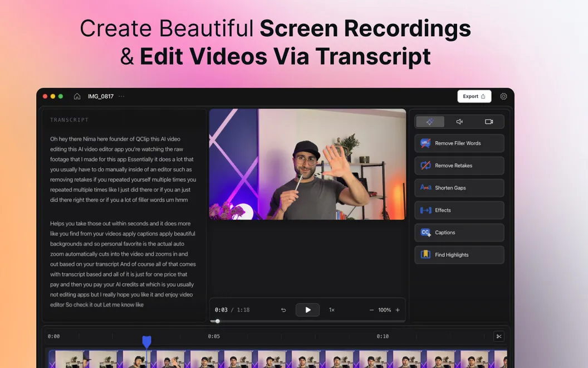
Task: Close window with red button
Action: click(x=45, y=96)
